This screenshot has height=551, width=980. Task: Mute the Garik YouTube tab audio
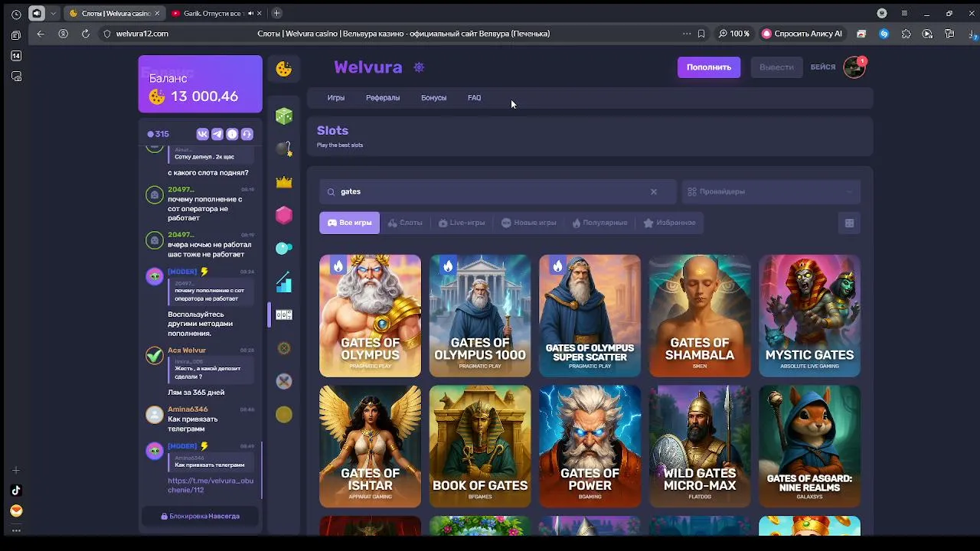[250, 13]
